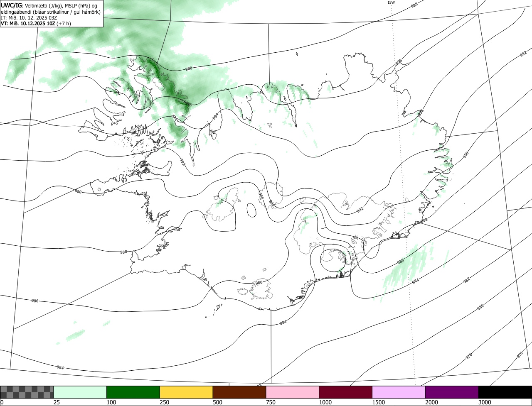Click the legend value '1500'
Screen dimensions: 532x406
pos(378,402)
